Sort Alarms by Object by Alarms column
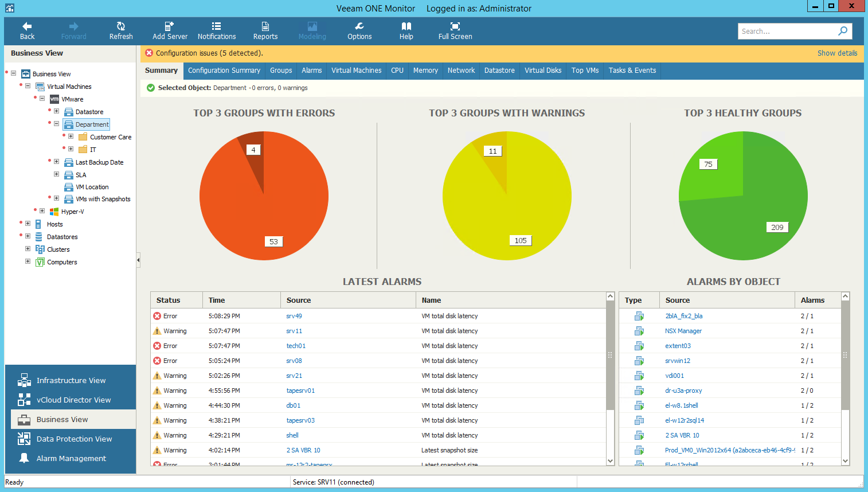This screenshot has height=492, width=868. [818, 300]
